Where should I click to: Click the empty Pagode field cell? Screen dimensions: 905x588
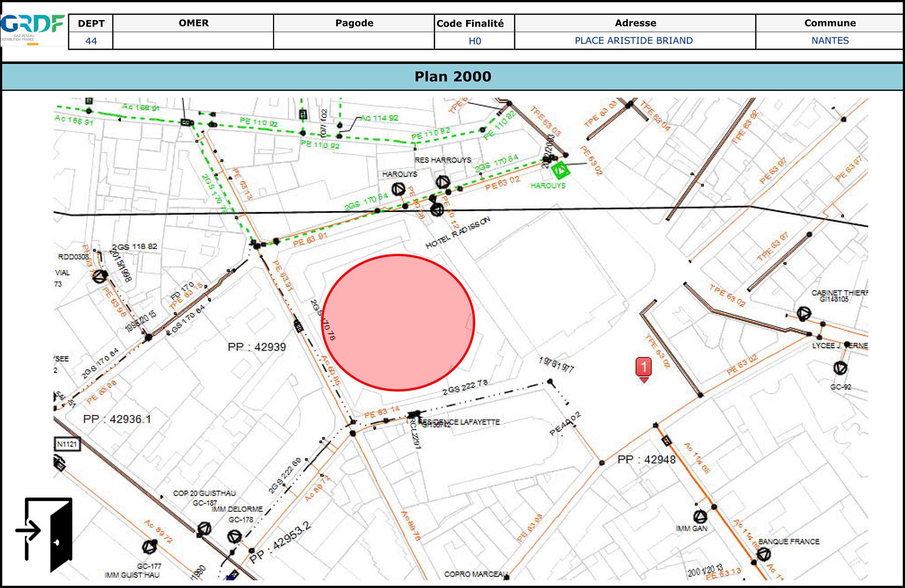(354, 41)
